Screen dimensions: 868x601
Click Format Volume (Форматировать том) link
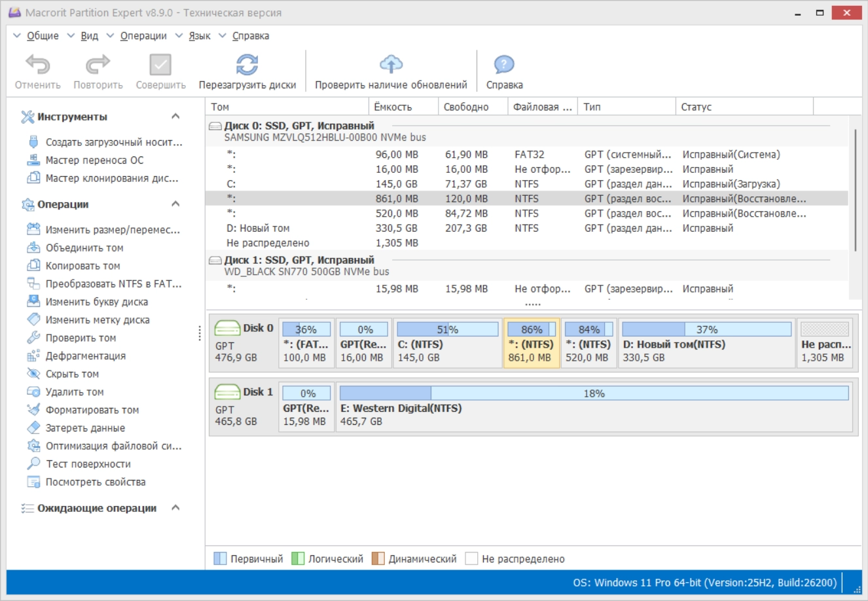pos(92,410)
